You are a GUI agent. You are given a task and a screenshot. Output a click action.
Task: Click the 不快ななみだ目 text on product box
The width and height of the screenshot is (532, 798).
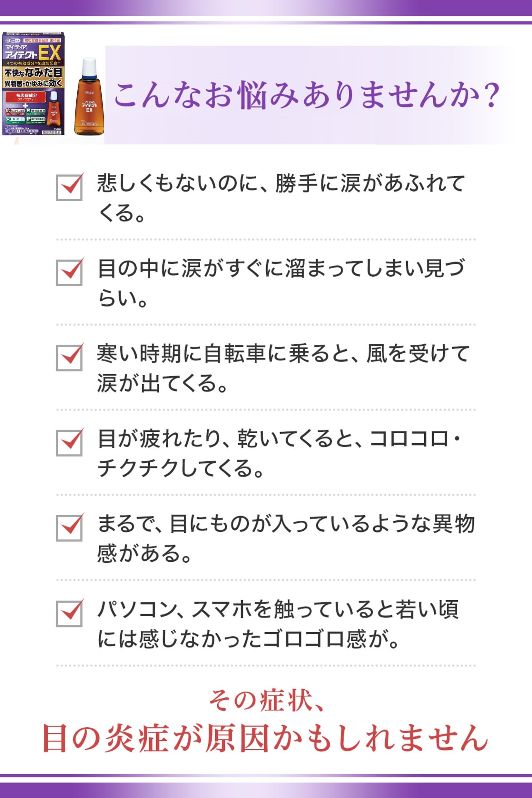(x=33, y=72)
